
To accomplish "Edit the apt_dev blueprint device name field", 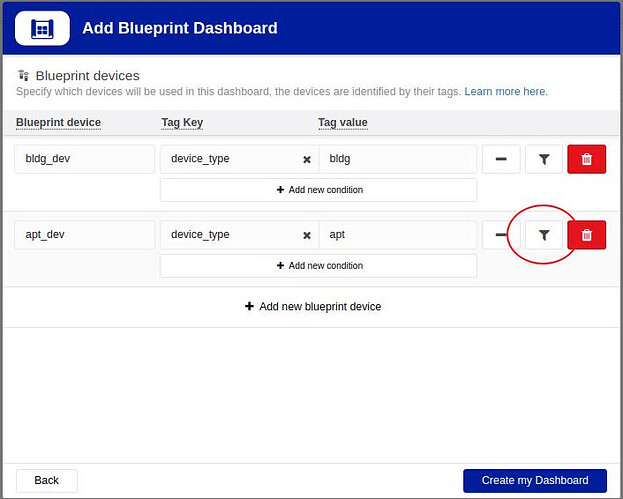I will pyautogui.click(x=84, y=235).
